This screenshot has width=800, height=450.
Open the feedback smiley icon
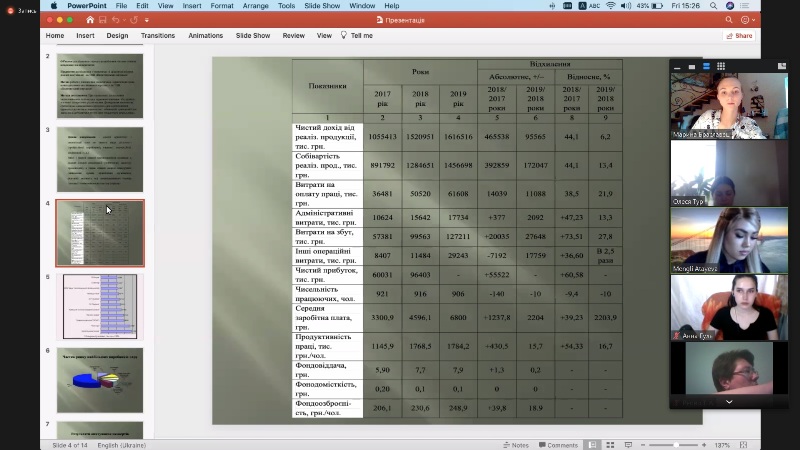[747, 20]
